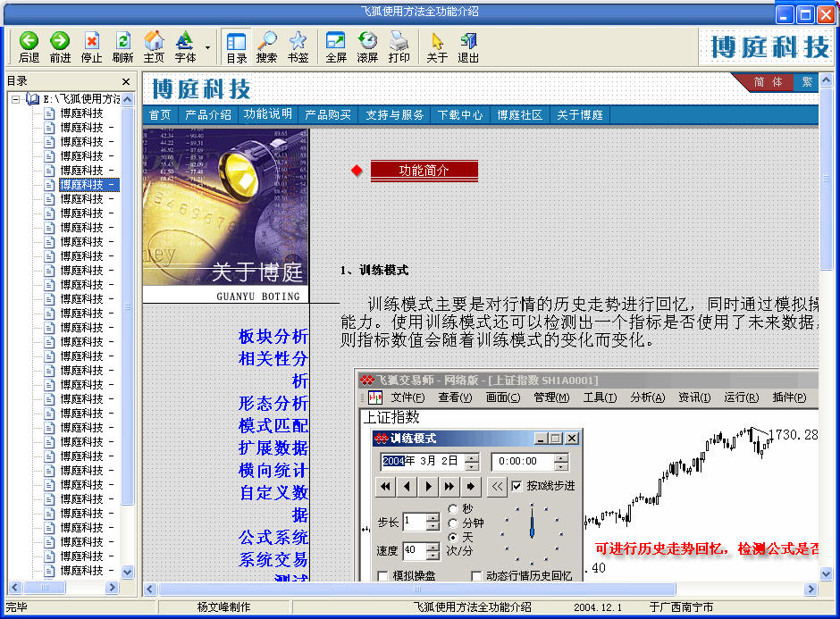Click the content area vertical scrollbar down arrow
This screenshot has height=619, width=840.
pos(826,573)
